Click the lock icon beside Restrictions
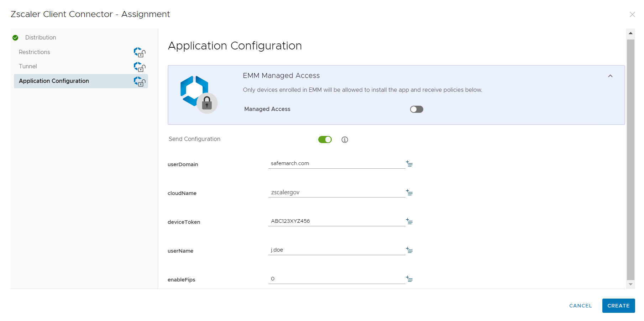Viewport: 644px width, 321px height. 140,52
